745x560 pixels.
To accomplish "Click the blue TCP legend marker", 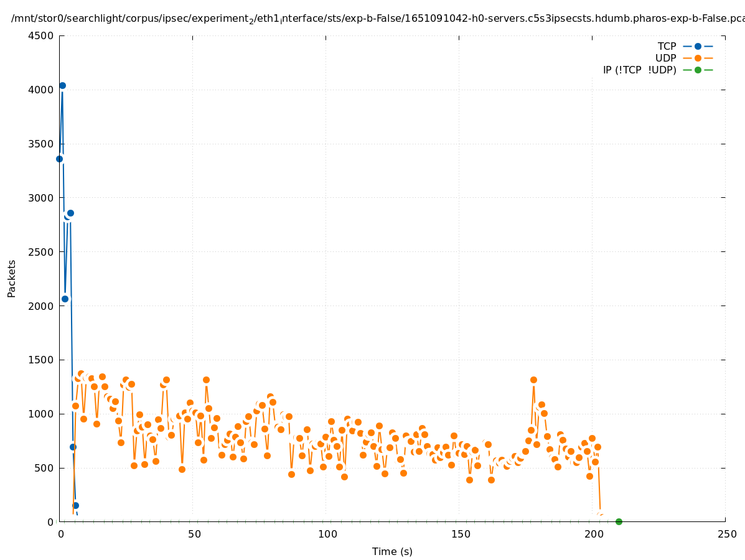I will [x=698, y=46].
